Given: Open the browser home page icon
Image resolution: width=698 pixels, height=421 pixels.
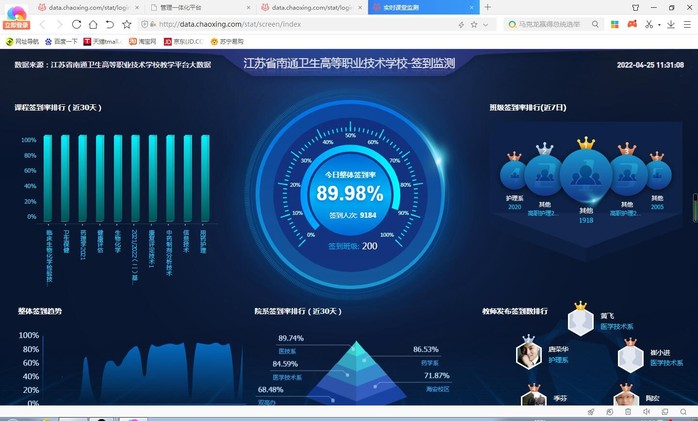Looking at the screenshot, I should coord(93,24).
